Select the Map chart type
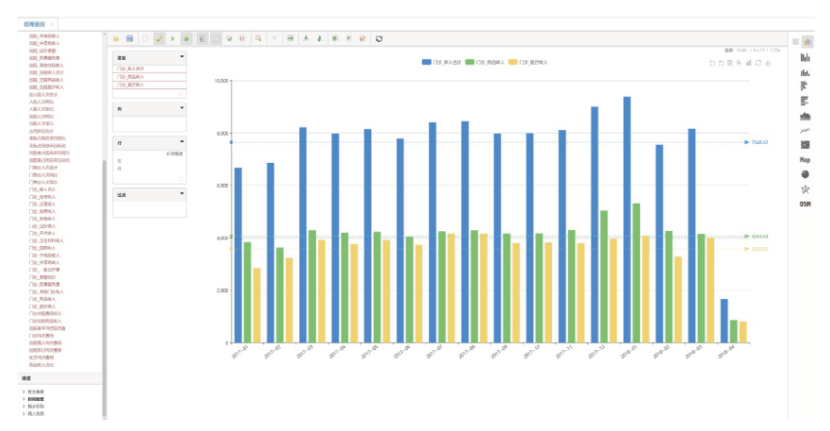 (x=805, y=160)
